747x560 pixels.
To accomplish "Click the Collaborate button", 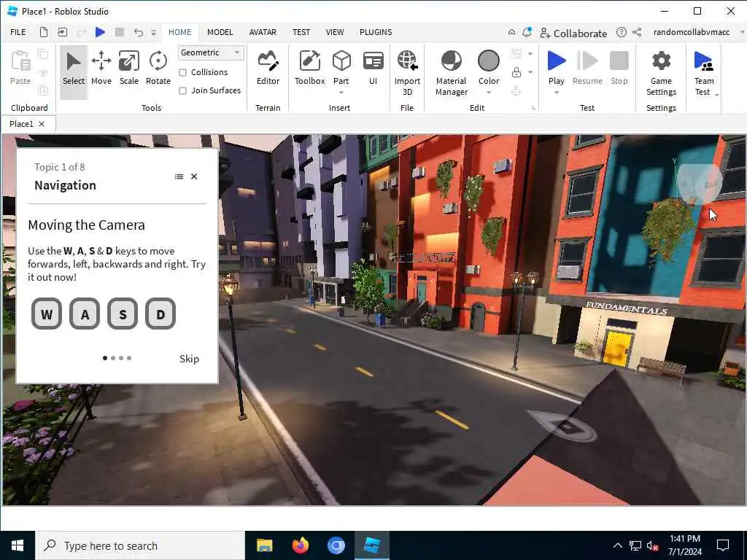I will (x=573, y=34).
